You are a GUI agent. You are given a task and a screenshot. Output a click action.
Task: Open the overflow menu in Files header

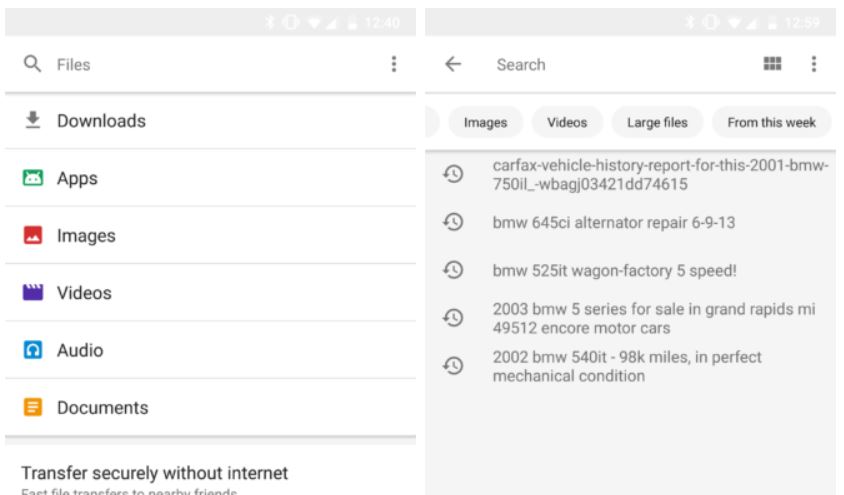click(x=393, y=64)
